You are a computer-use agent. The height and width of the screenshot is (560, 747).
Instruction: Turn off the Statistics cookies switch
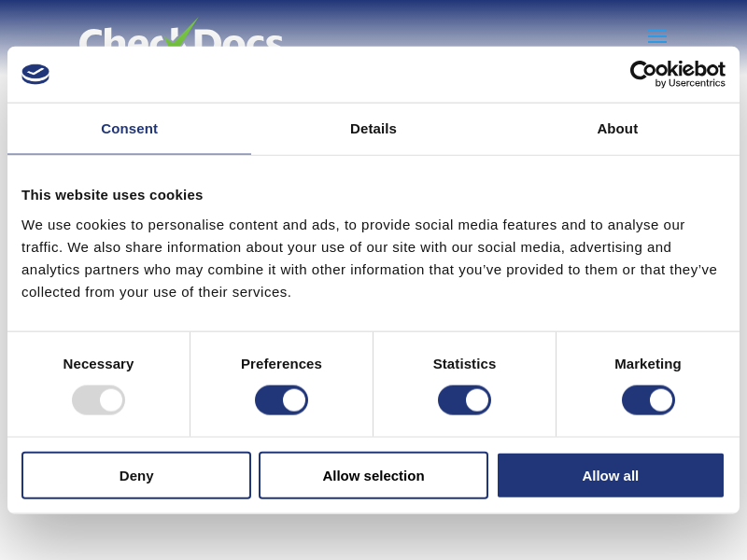[x=464, y=400]
